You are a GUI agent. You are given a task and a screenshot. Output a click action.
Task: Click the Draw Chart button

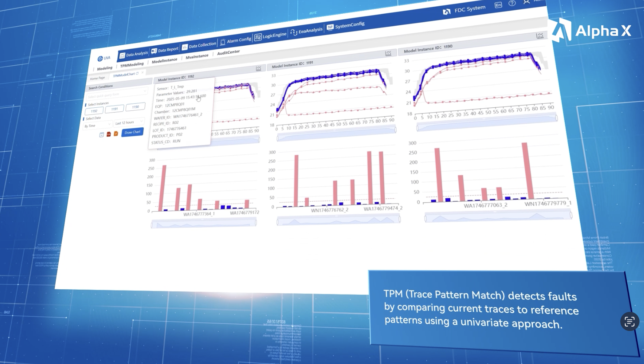click(133, 132)
